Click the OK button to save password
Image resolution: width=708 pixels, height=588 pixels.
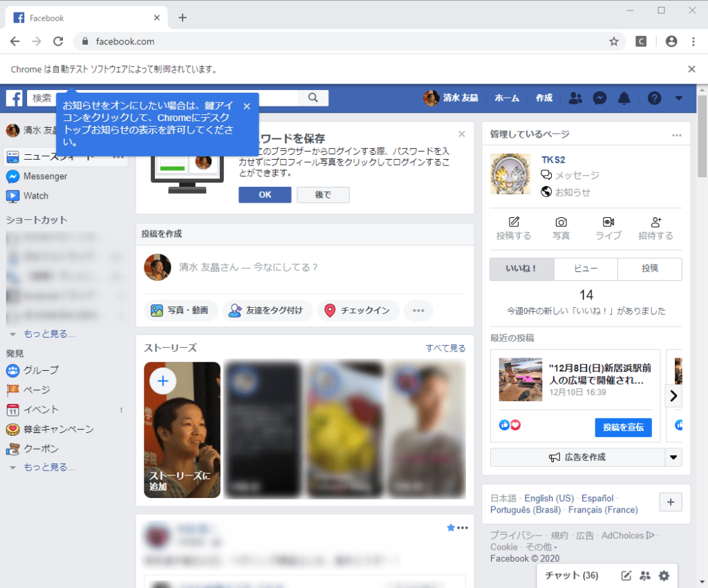click(x=265, y=194)
